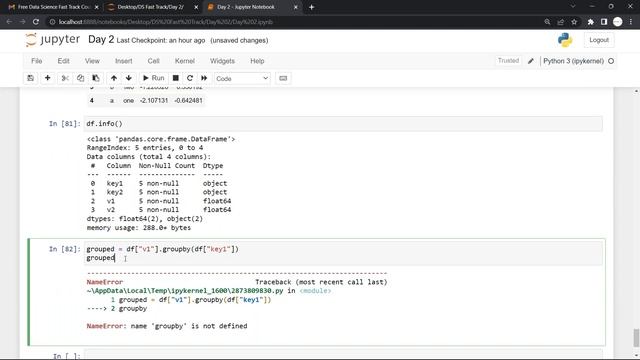Open the Help menu
This screenshot has width=640, height=360.
[257, 61]
